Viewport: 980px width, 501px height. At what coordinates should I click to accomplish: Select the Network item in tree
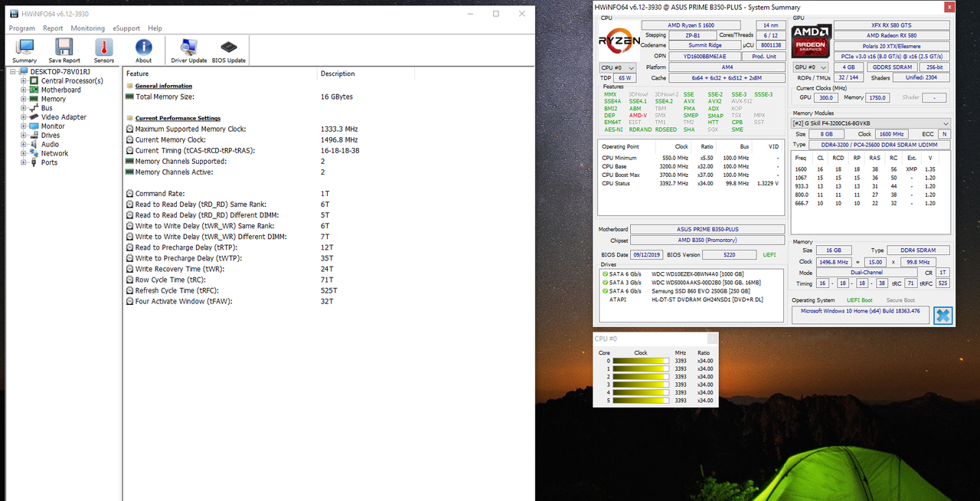point(54,153)
